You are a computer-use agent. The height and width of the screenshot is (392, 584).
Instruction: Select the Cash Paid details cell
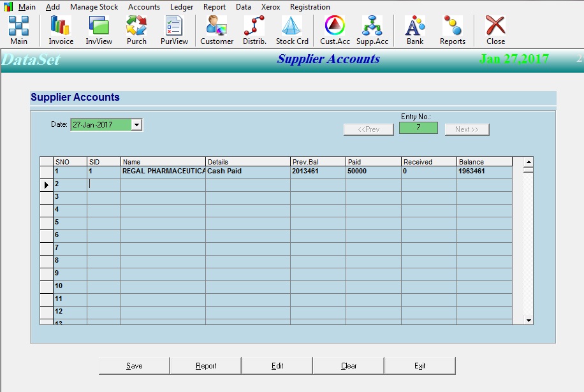(248, 171)
